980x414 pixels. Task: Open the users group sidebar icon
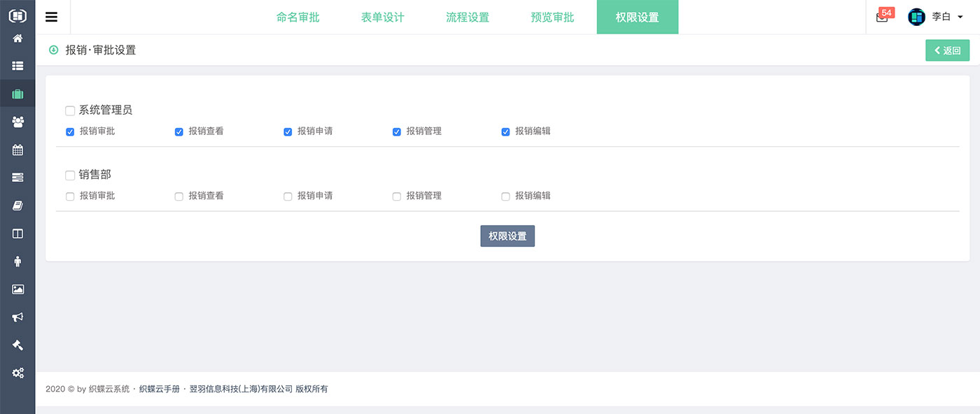pos(17,122)
